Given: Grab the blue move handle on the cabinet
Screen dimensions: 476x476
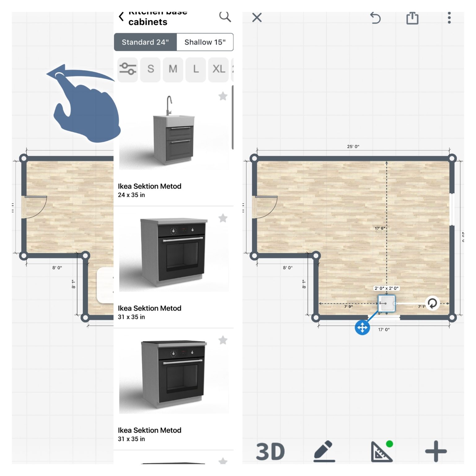Looking at the screenshot, I should (363, 327).
